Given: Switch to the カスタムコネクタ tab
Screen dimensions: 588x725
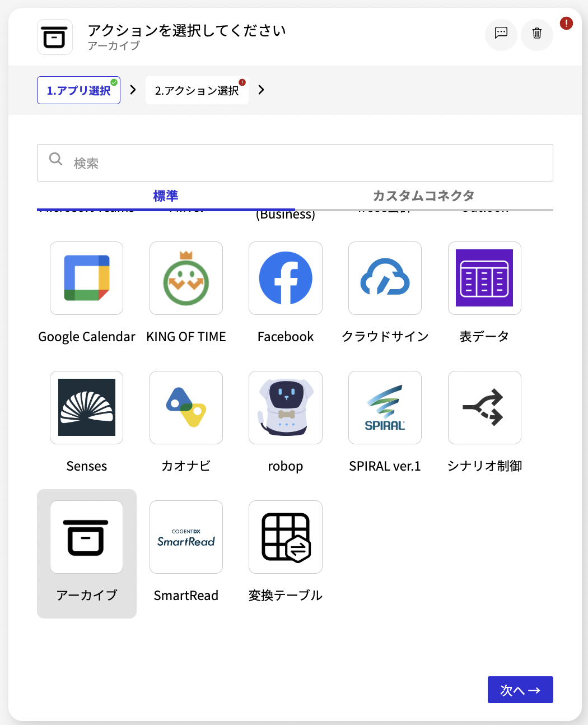Looking at the screenshot, I should (x=424, y=196).
